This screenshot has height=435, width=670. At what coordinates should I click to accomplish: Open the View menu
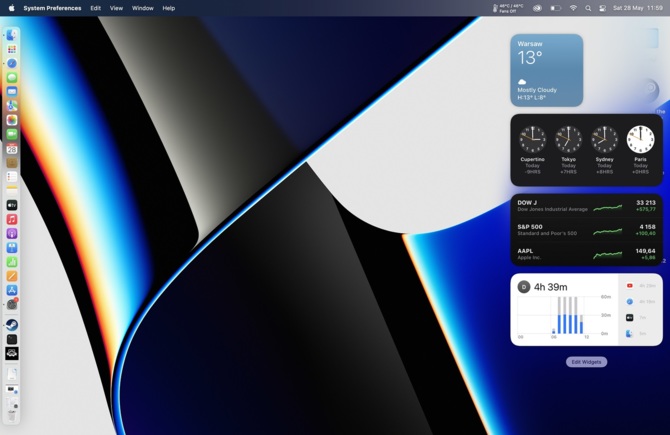(x=116, y=8)
